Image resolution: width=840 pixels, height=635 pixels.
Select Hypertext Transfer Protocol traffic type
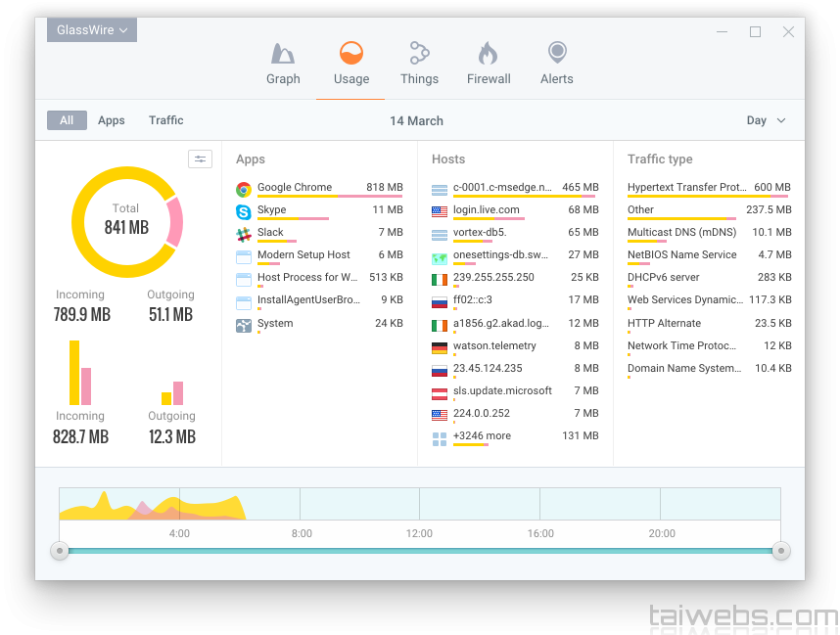(686, 188)
